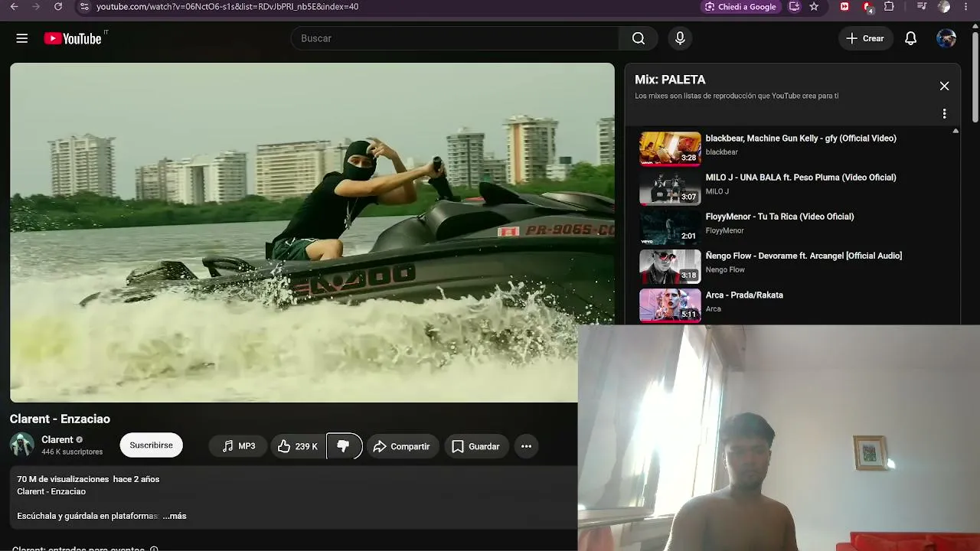The height and width of the screenshot is (551, 980).
Task: Click the video player to pause playback
Action: pyautogui.click(x=312, y=233)
